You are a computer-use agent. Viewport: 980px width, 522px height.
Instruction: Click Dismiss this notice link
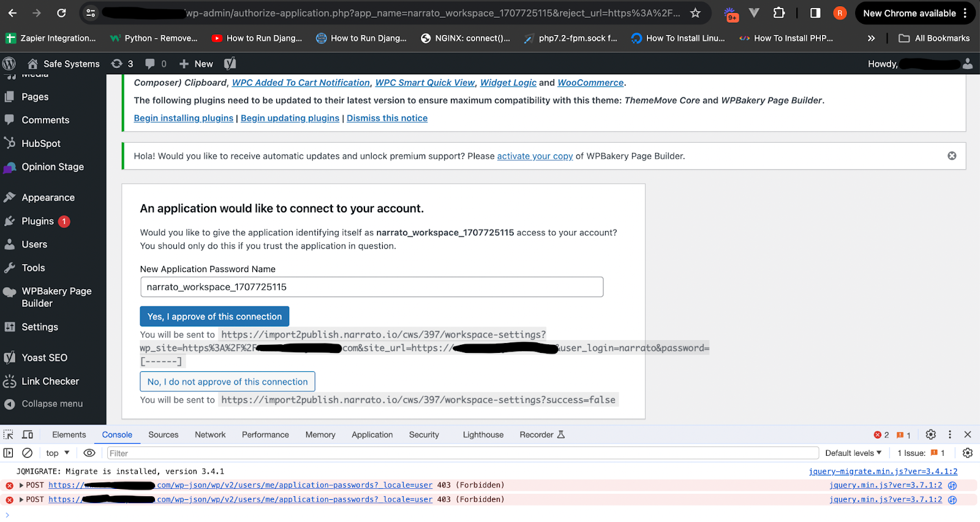tap(387, 118)
